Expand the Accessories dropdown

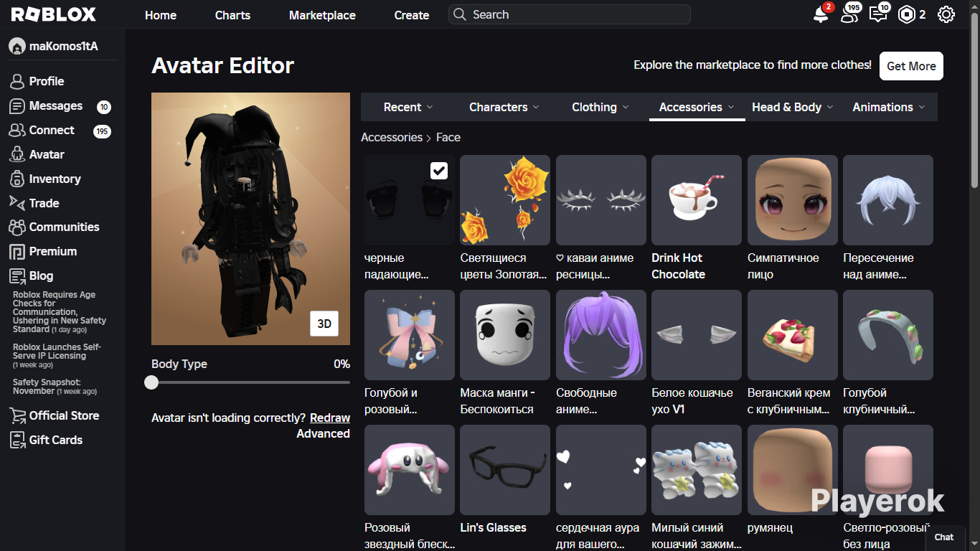coord(697,107)
